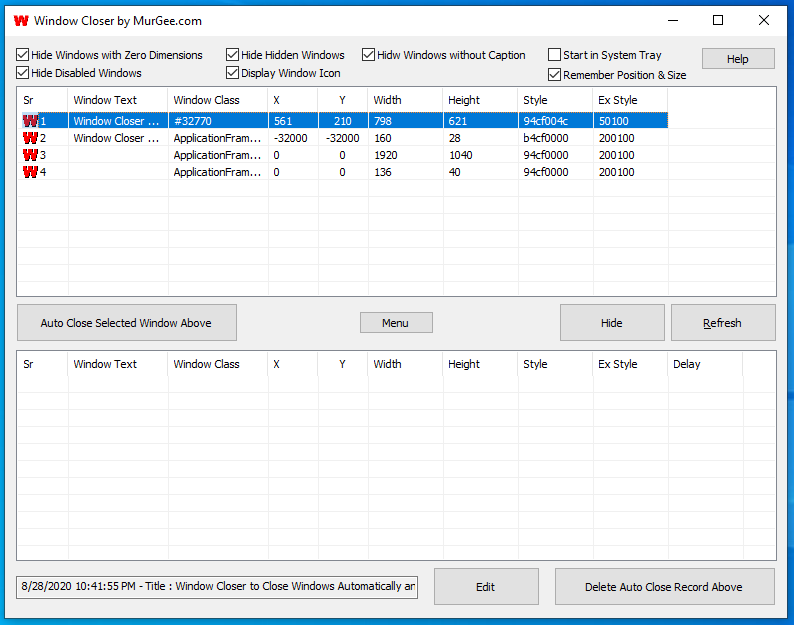Click the status log text field
The image size is (794, 625).
point(217,587)
